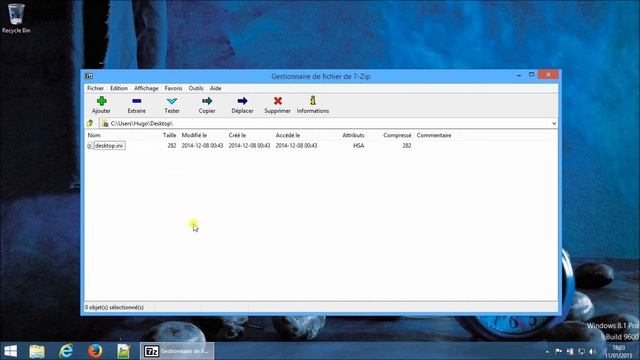Click the 0 objet(s) sélectionné(s) status text
This screenshot has height=360, width=640.
115,307
